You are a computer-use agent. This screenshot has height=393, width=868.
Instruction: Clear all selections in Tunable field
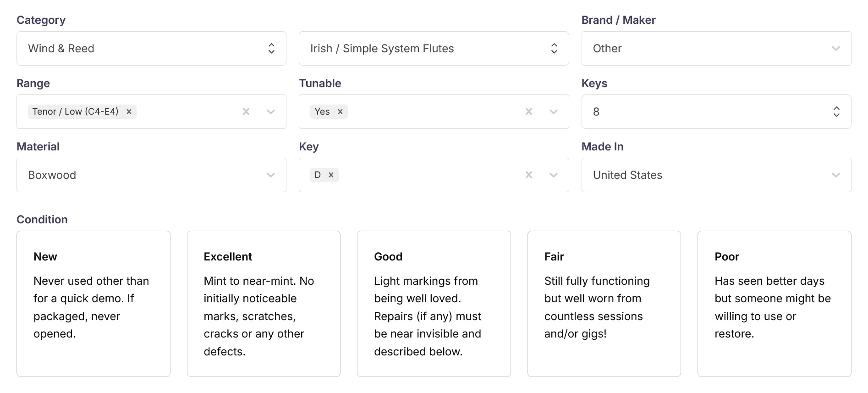pyautogui.click(x=529, y=112)
